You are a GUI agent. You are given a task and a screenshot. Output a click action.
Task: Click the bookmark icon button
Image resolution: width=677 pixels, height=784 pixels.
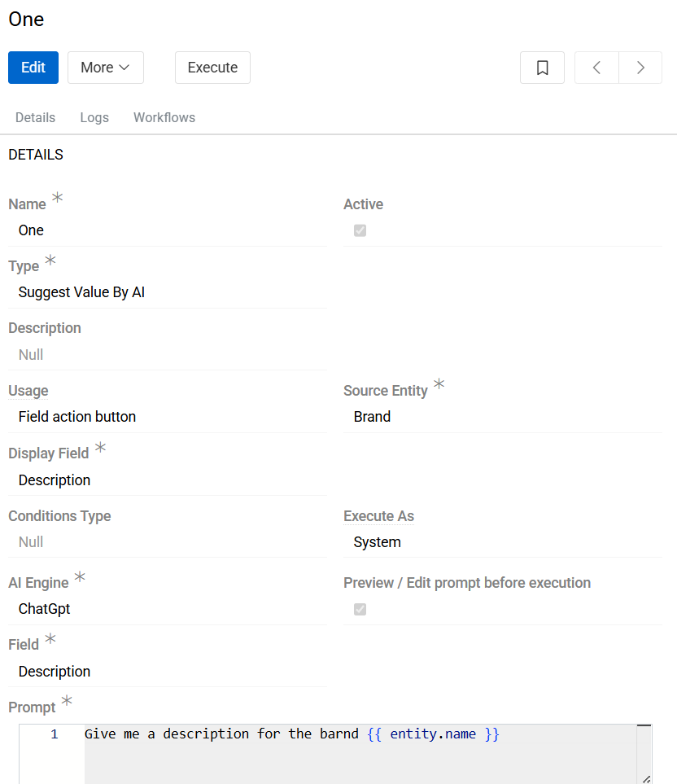pos(542,68)
